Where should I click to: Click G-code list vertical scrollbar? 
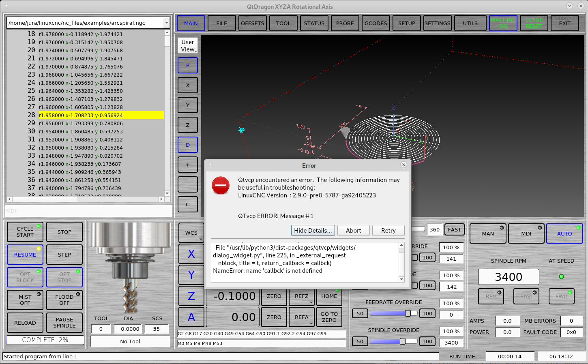167,113
